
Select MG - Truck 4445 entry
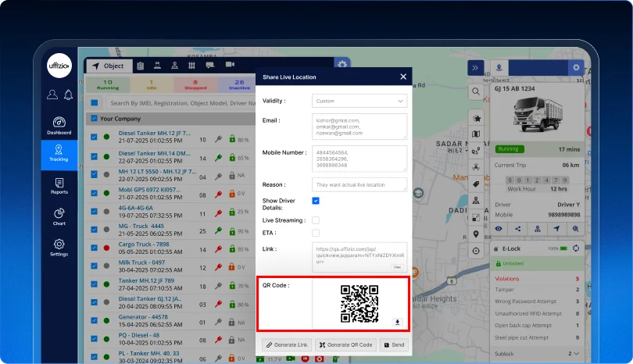(171, 230)
